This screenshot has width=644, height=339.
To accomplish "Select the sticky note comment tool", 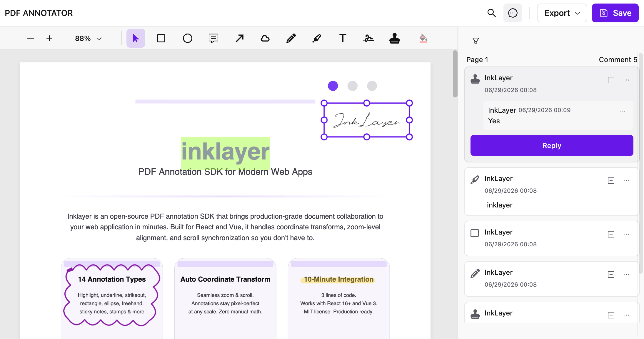I will (213, 38).
